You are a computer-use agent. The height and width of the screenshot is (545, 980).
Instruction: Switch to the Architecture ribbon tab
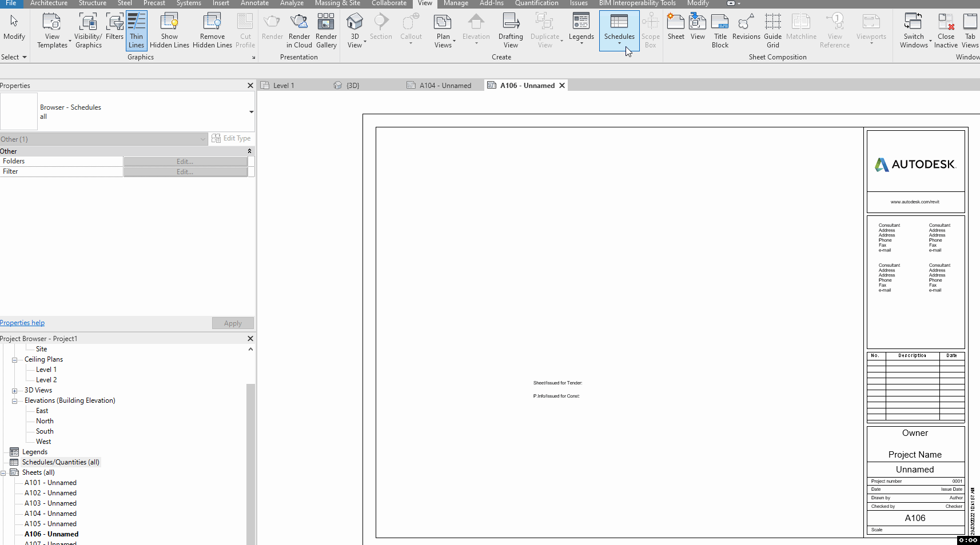pos(49,3)
